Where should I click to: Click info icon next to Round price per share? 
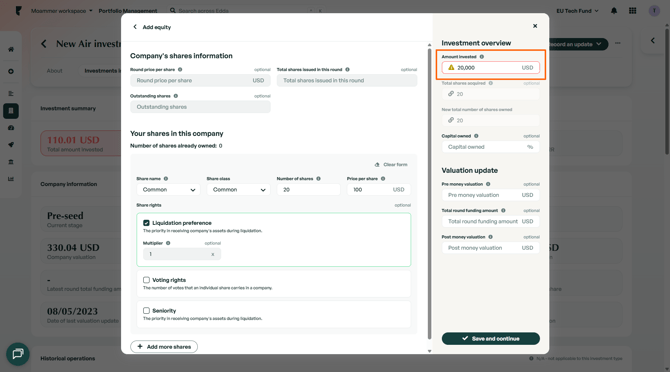click(x=180, y=70)
